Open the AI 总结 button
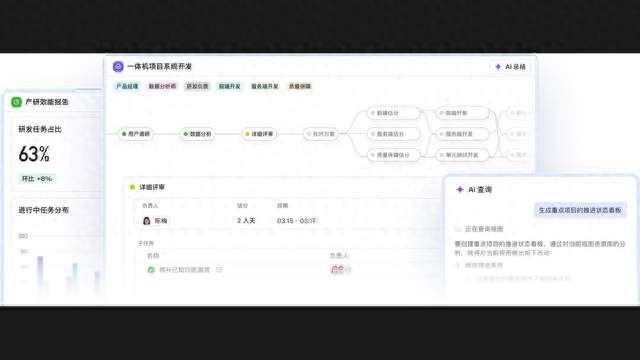The width and height of the screenshot is (640, 360). (510, 67)
